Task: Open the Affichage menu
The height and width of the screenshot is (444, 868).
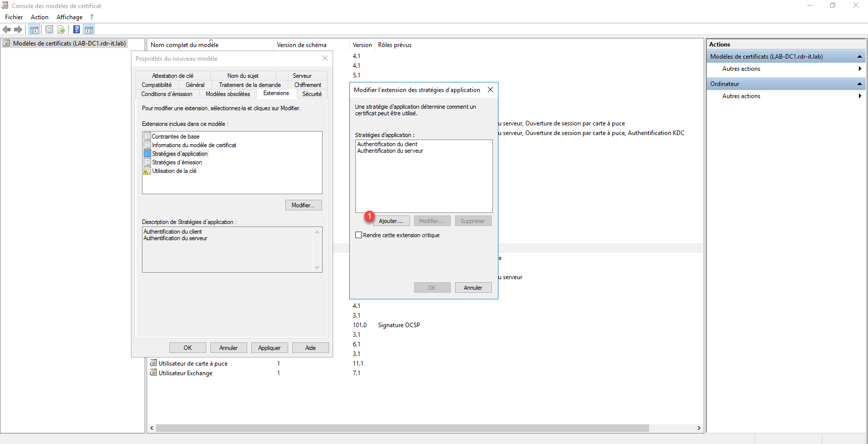Action: [69, 17]
